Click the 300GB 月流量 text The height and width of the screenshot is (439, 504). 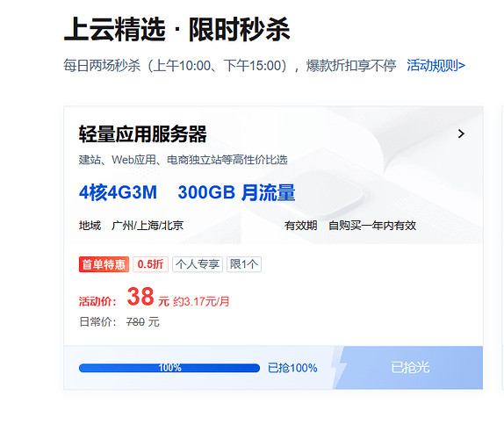(236, 192)
